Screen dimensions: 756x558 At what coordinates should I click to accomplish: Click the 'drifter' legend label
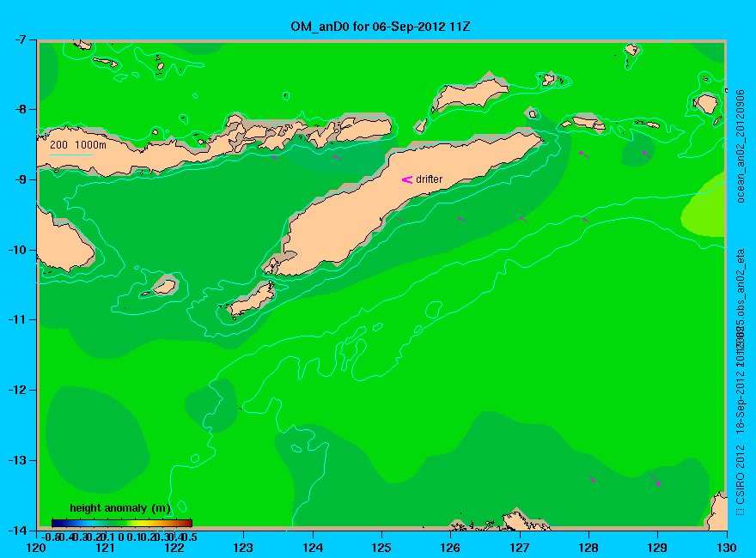point(429,179)
